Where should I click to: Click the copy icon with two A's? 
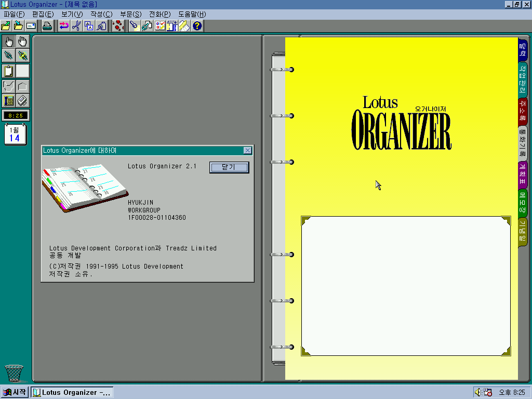coord(89,26)
